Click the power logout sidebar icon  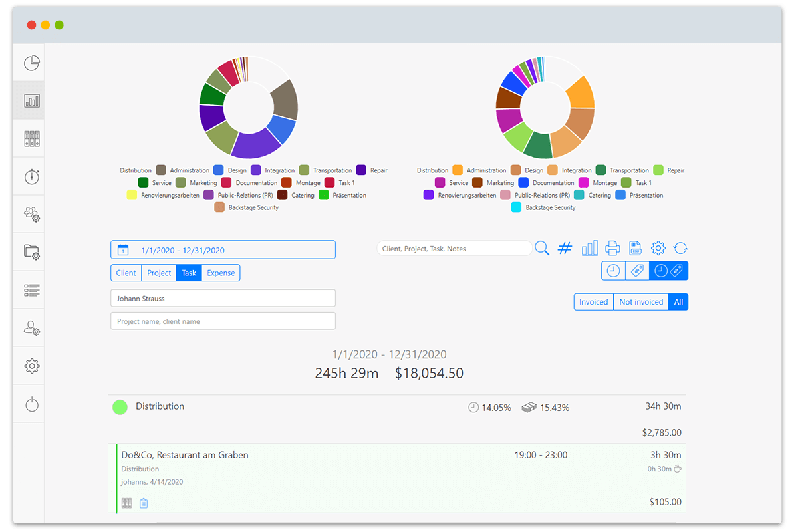coord(32,404)
